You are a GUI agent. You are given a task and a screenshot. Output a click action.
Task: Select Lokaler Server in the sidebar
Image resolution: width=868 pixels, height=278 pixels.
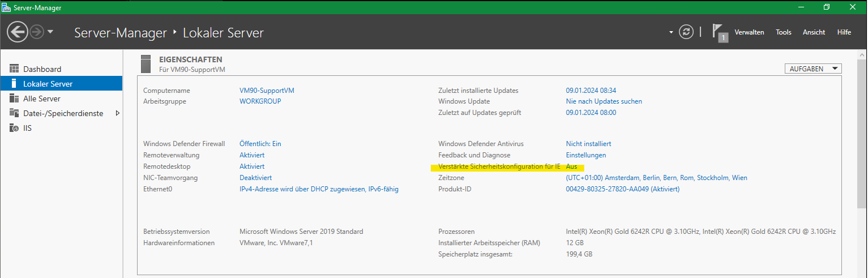pos(48,84)
